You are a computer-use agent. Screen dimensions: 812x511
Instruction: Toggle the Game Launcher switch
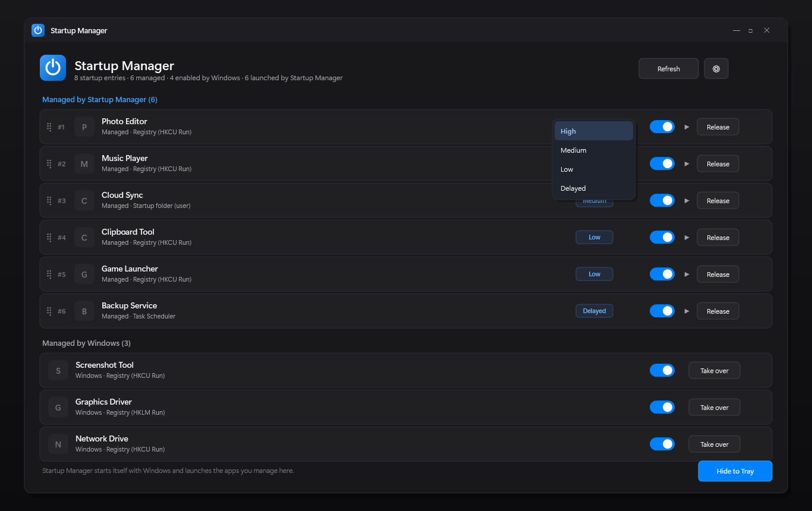pyautogui.click(x=662, y=274)
